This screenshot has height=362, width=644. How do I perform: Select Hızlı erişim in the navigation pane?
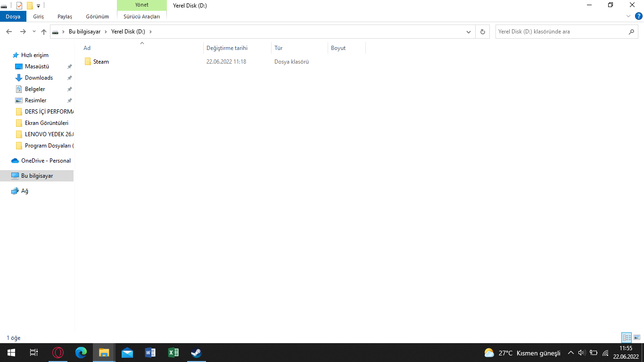tap(34, 55)
